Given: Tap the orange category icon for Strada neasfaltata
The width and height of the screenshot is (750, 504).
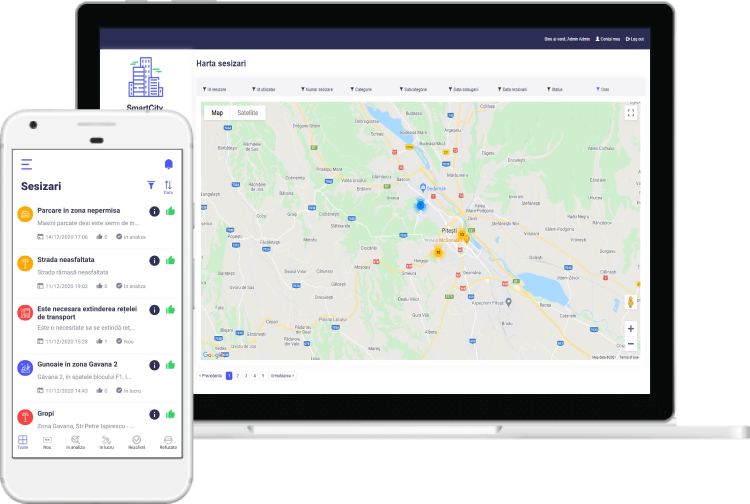Looking at the screenshot, I should coord(25,263).
